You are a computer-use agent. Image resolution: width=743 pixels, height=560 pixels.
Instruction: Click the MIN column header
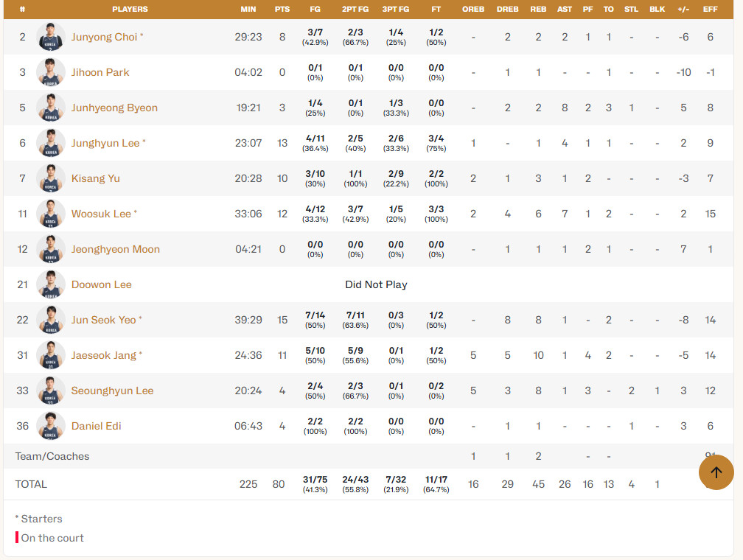(x=248, y=9)
